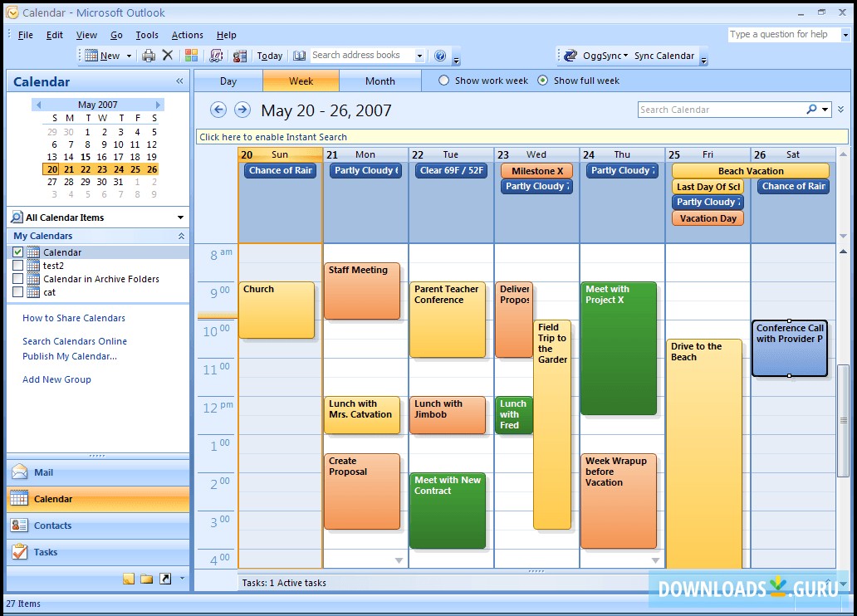The height and width of the screenshot is (616, 857).
Task: Select the Beach Vacation all-day event
Action: (x=751, y=170)
